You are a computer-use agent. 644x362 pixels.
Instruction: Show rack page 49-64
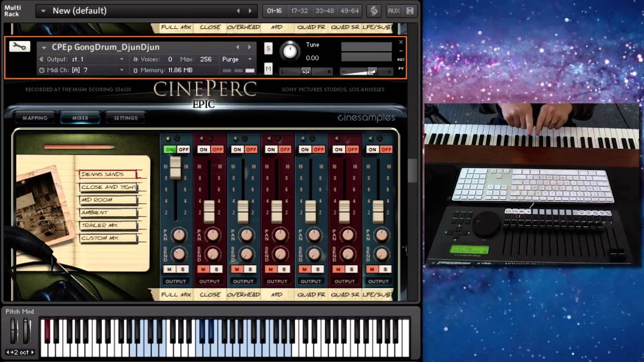350,11
